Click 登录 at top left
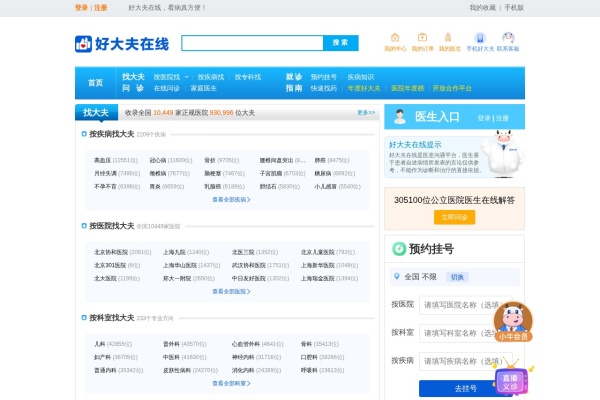Viewport: 600px width, 400px height. click(81, 8)
